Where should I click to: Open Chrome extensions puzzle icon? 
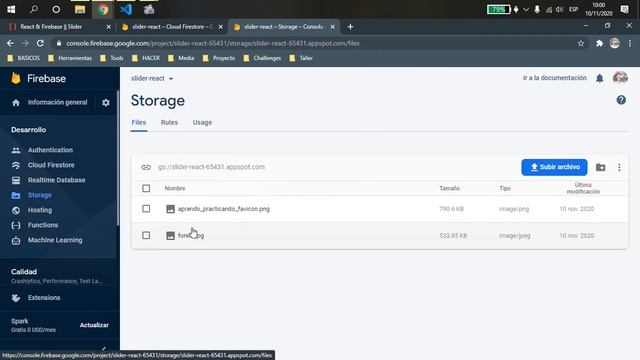599,43
